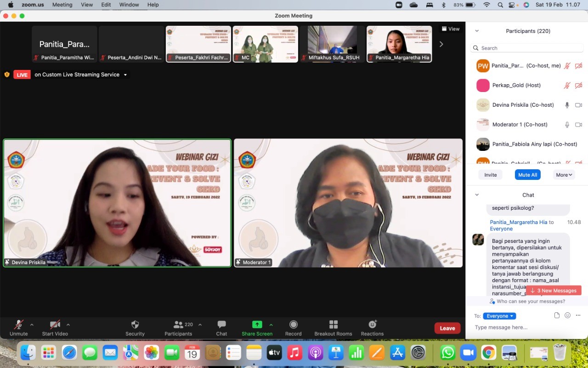Toggle Devina Priskila's microphone

pyautogui.click(x=567, y=105)
